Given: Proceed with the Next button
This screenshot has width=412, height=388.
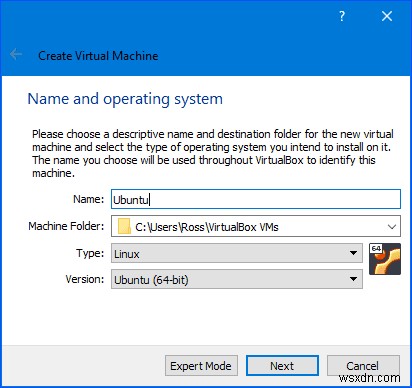Looking at the screenshot, I should pos(282,366).
